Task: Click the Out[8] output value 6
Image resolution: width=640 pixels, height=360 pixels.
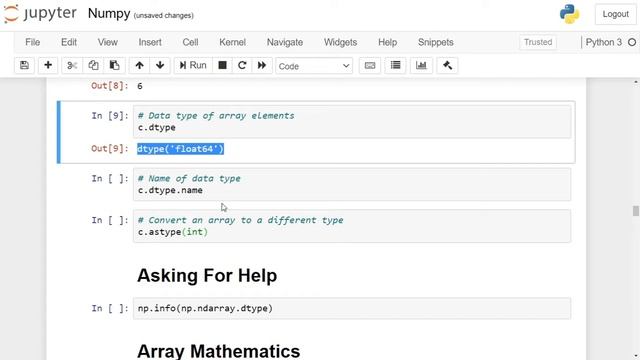Action: [x=140, y=86]
